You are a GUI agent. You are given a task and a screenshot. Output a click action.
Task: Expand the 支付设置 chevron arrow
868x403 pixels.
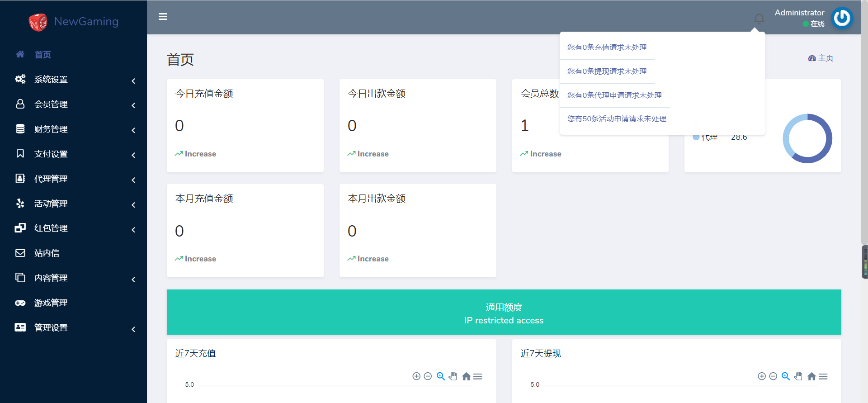(133, 155)
